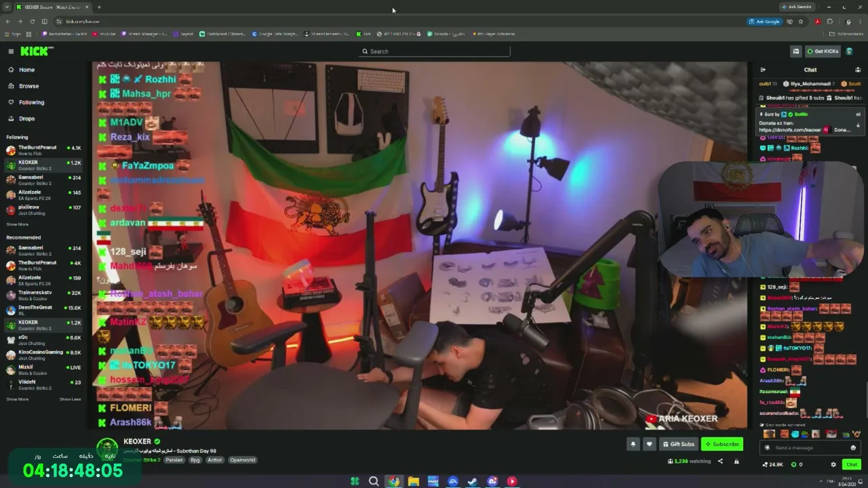
Task: Open Mizkif recommended channel
Action: click(43, 369)
